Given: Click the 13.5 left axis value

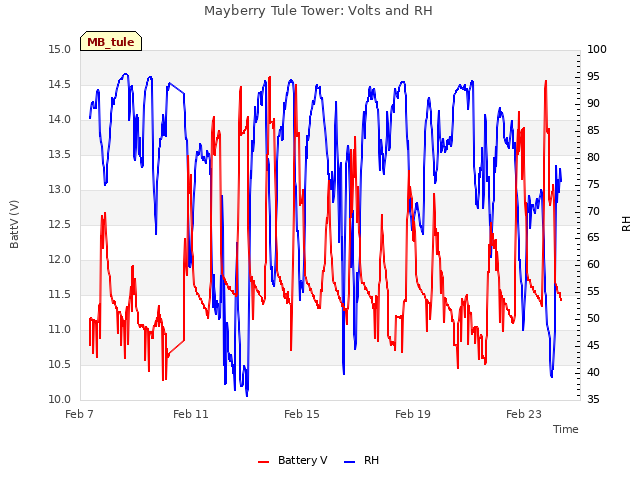Looking at the screenshot, I should (x=60, y=155).
